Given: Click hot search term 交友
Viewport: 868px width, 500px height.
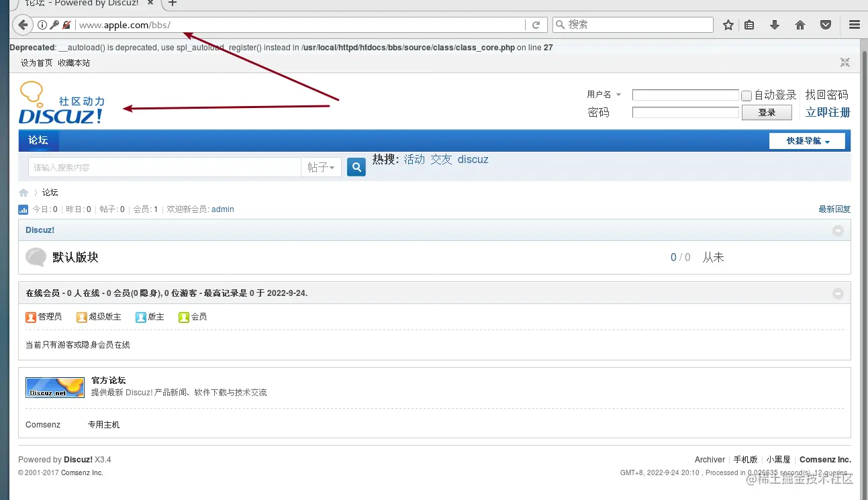Looking at the screenshot, I should point(441,160).
